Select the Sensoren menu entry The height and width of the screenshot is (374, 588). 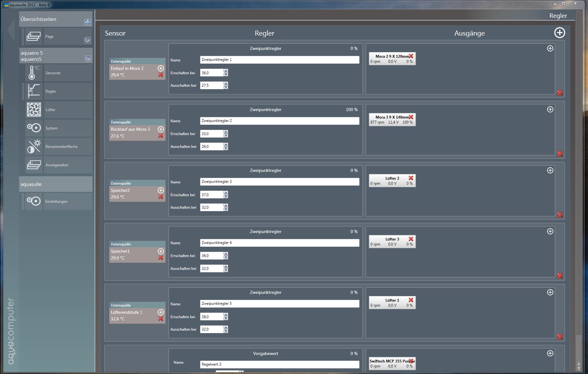[68, 73]
